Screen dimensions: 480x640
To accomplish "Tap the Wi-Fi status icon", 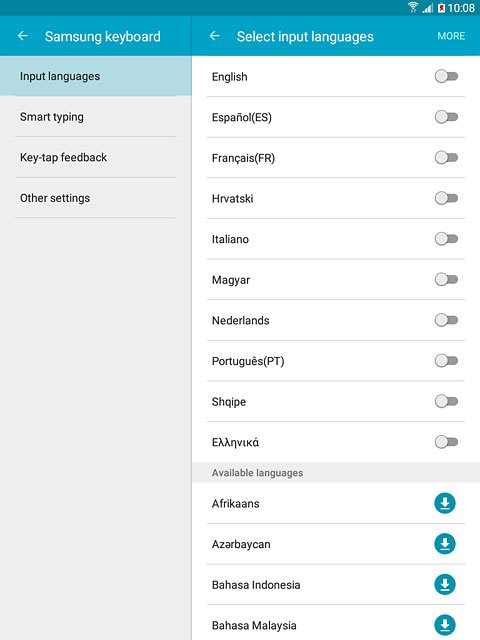I will (413, 7).
